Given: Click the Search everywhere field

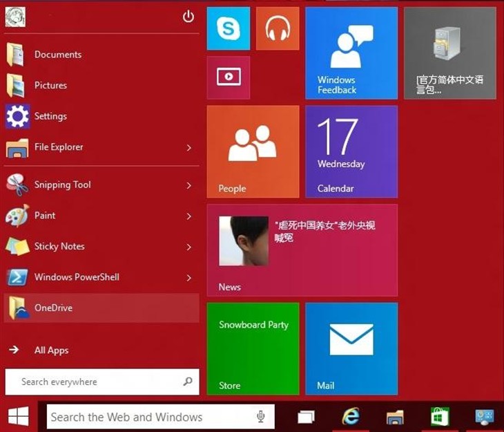Looking at the screenshot, I should [102, 382].
